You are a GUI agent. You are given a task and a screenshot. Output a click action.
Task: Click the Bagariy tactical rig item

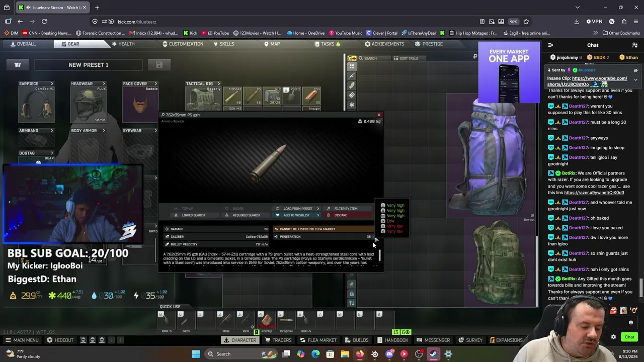[203, 98]
